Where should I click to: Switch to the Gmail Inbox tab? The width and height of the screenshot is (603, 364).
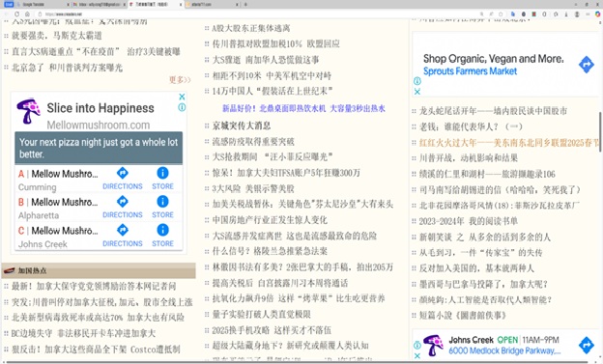(x=100, y=4)
